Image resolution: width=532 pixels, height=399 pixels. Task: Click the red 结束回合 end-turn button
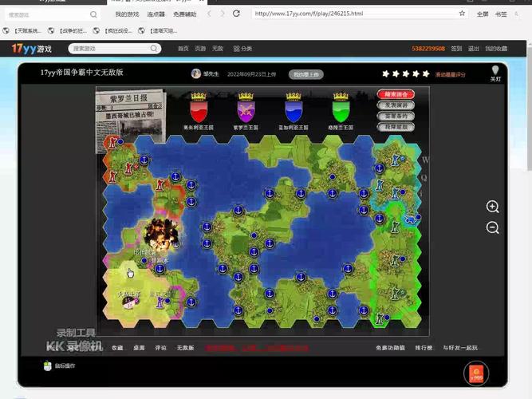pos(396,94)
